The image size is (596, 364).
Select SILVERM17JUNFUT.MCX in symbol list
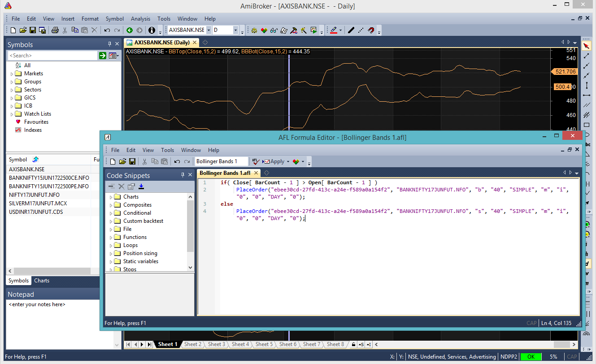click(37, 204)
